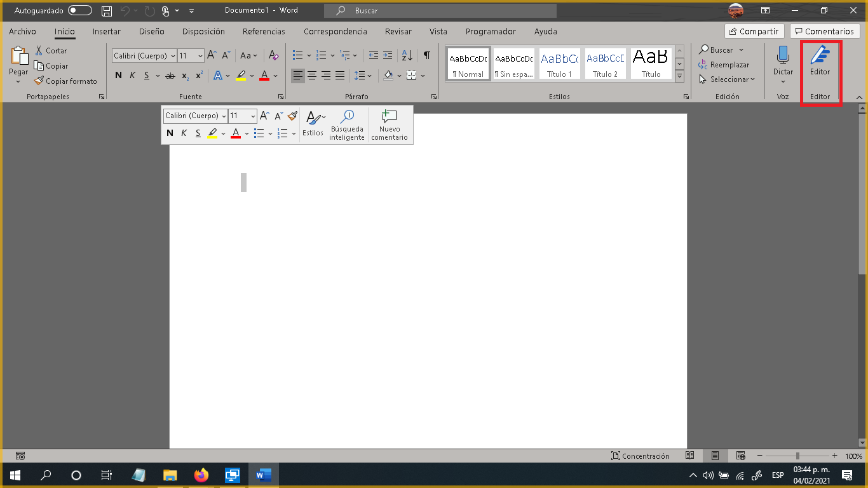
Task: Click the Dictar microphone icon
Action: [x=783, y=55]
